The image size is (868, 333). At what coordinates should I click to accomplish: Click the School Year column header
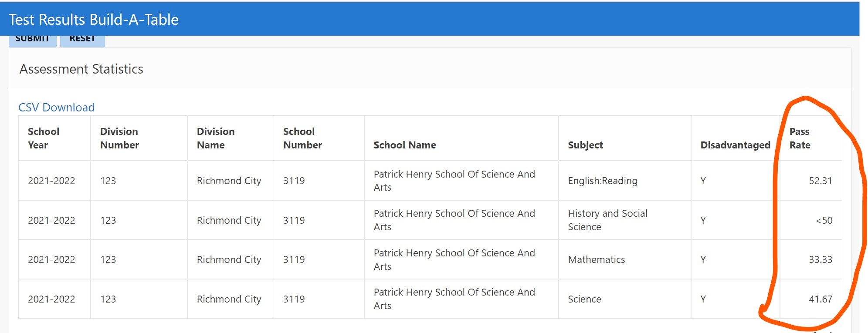pos(44,138)
